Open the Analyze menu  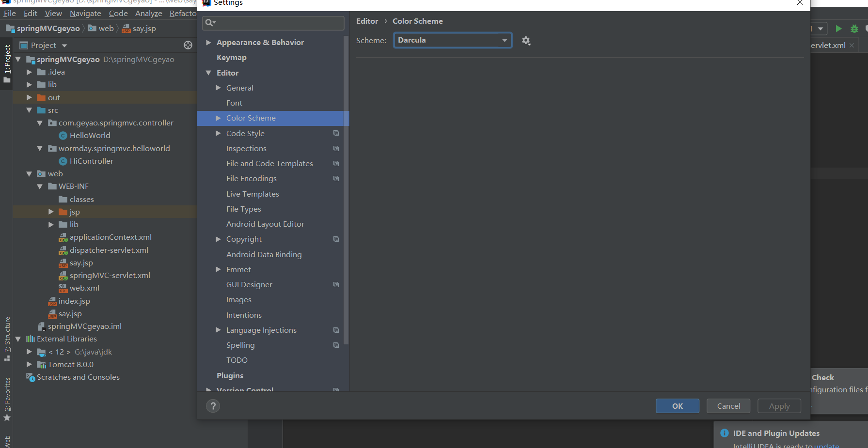coord(149,13)
